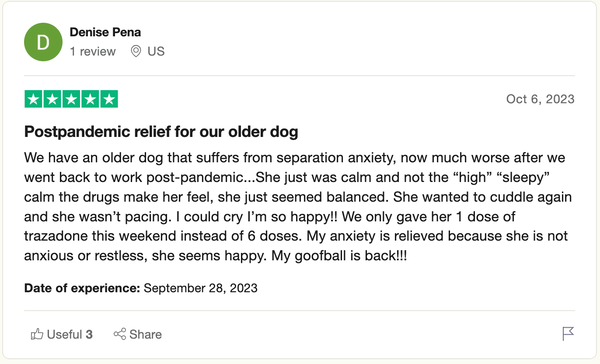Click the second green star
The image size is (600, 364).
coord(52,99)
